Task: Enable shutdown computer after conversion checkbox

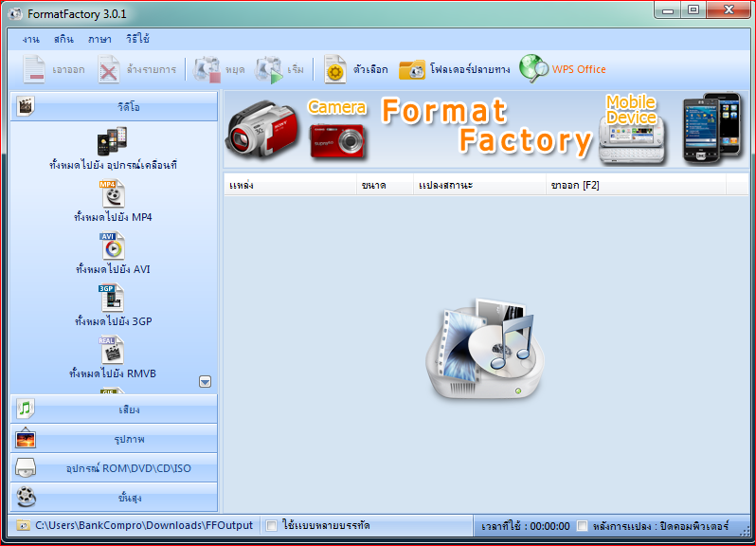Action: tap(583, 526)
